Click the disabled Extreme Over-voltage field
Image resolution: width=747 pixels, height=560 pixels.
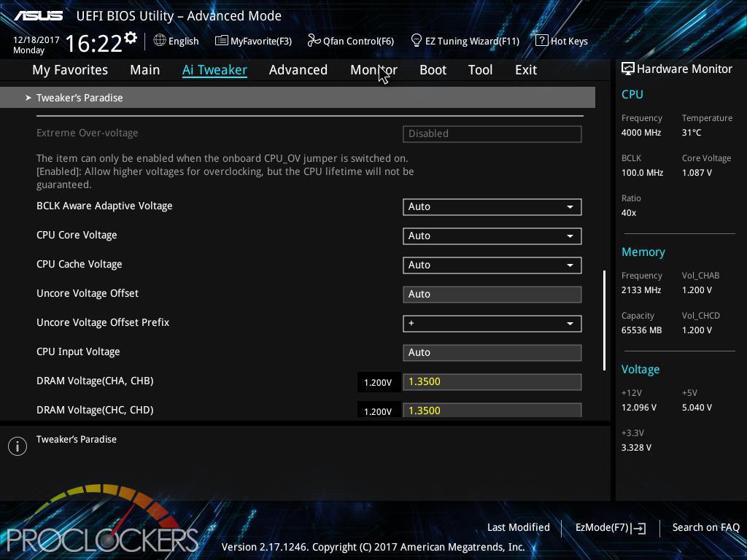click(x=492, y=134)
